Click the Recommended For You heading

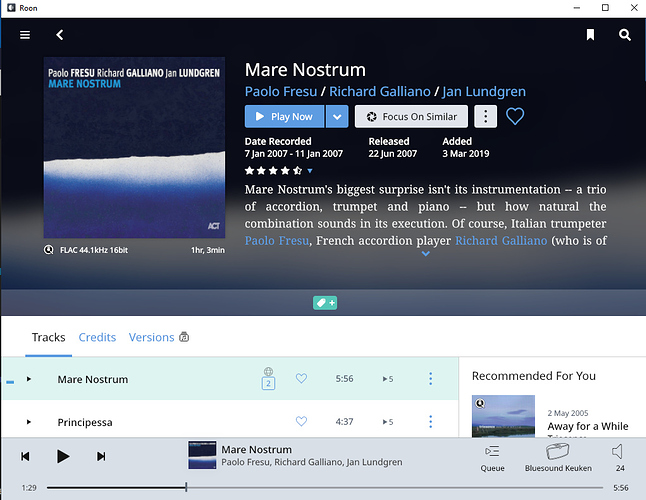[534, 376]
